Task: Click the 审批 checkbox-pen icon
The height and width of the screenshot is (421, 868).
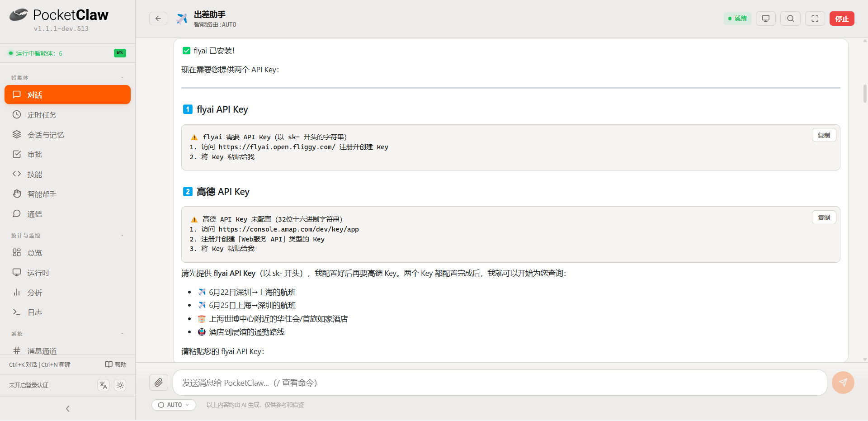Action: pyautogui.click(x=17, y=154)
